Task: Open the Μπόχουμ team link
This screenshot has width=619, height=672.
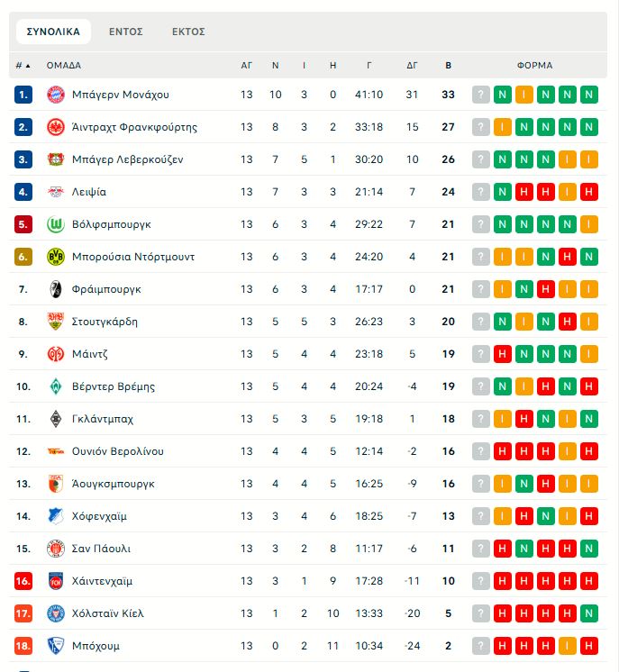Action: (x=96, y=646)
